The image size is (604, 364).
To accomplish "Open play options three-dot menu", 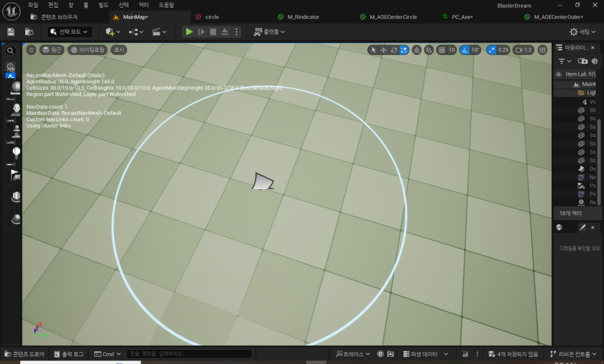I will (237, 32).
